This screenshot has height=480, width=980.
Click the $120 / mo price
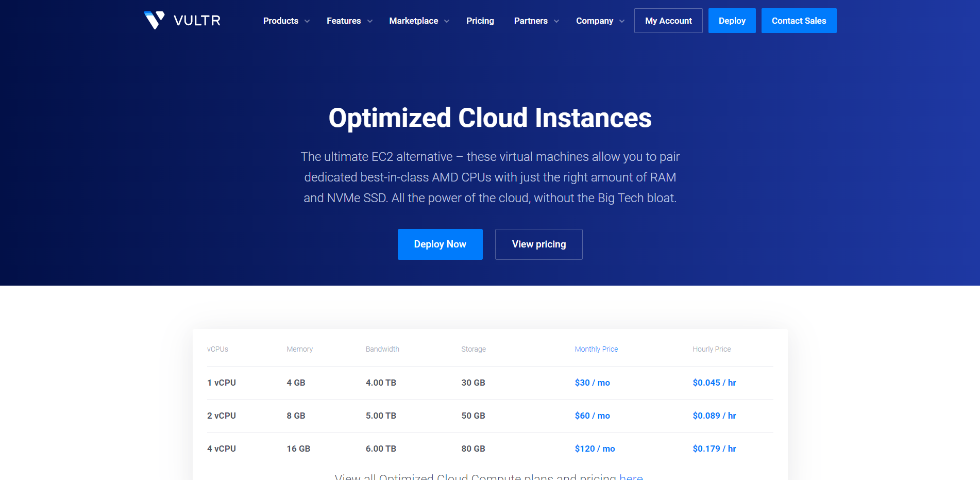595,449
